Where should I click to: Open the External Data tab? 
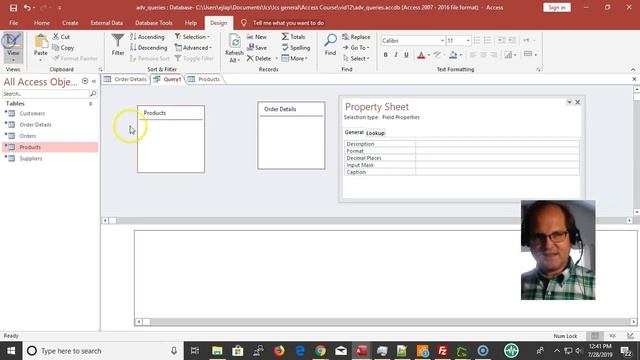107,23
